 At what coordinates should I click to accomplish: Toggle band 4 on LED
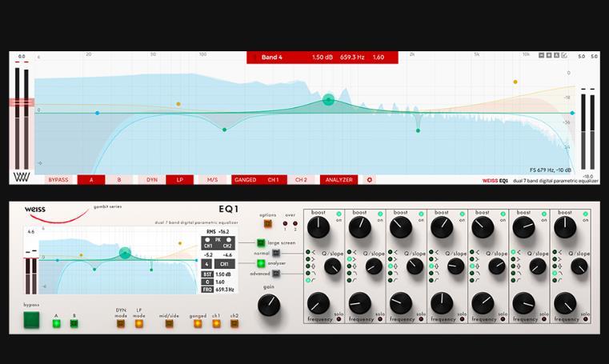click(x=462, y=214)
